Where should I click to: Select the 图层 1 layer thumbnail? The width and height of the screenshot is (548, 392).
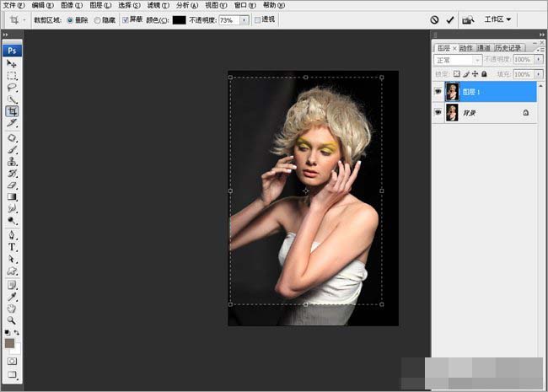pyautogui.click(x=453, y=91)
